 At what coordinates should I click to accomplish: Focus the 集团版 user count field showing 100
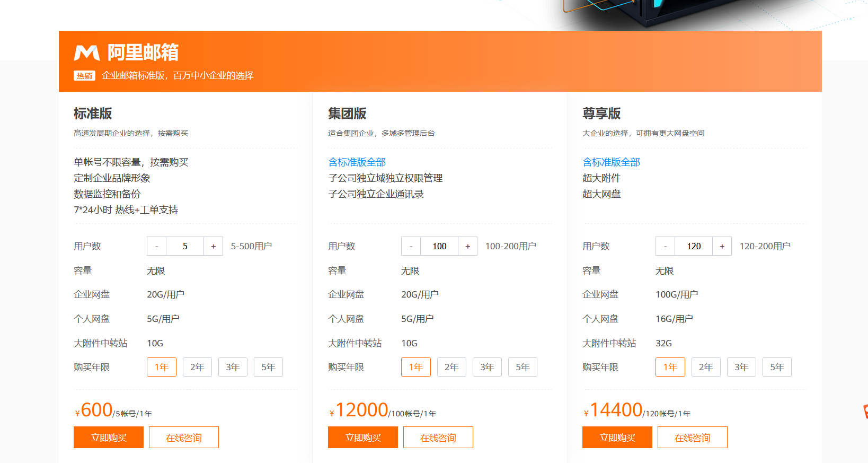[x=439, y=246]
